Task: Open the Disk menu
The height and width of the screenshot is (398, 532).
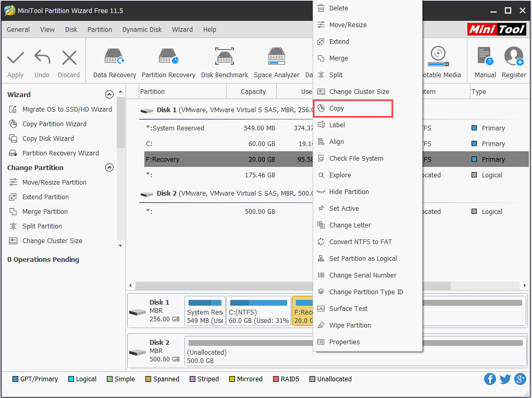Action: [x=71, y=30]
